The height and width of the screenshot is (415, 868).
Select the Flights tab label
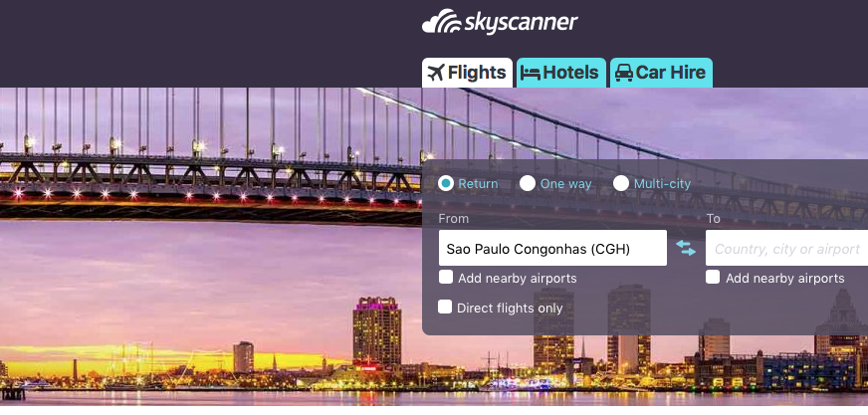pos(477,73)
